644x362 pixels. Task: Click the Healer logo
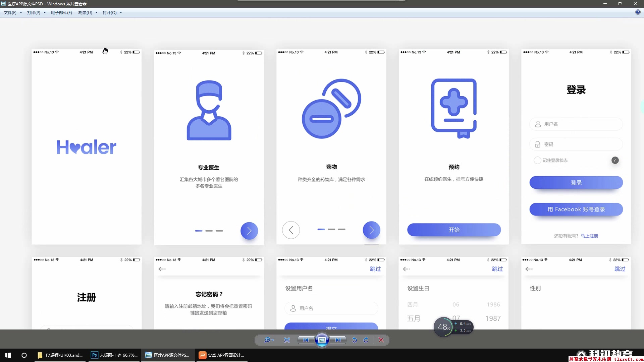(87, 147)
